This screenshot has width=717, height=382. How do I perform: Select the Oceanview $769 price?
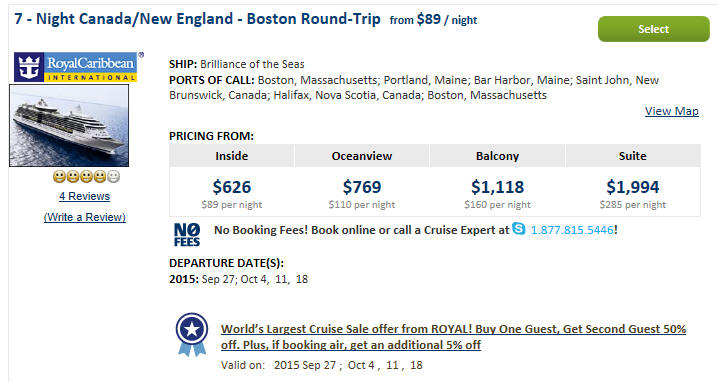point(362,187)
